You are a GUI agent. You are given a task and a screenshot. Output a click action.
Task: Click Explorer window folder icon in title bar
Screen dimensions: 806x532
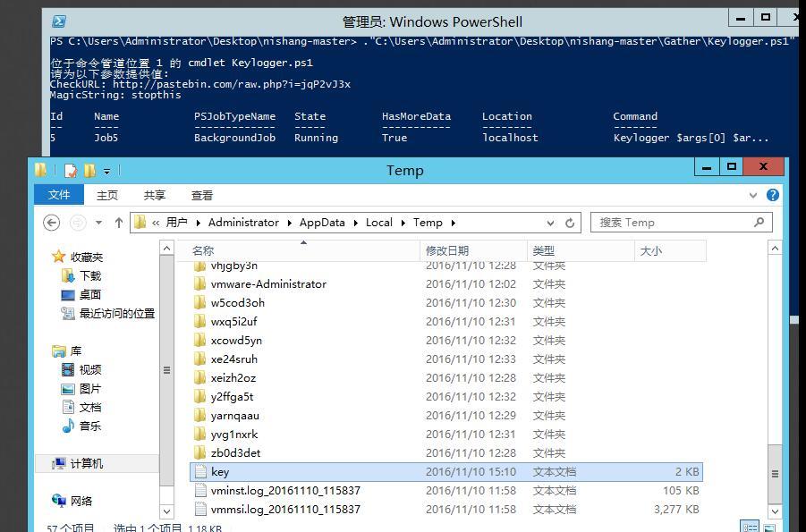tap(41, 170)
